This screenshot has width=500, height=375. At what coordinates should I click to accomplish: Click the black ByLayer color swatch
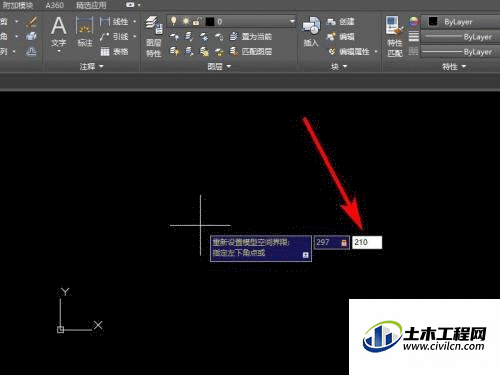point(433,22)
